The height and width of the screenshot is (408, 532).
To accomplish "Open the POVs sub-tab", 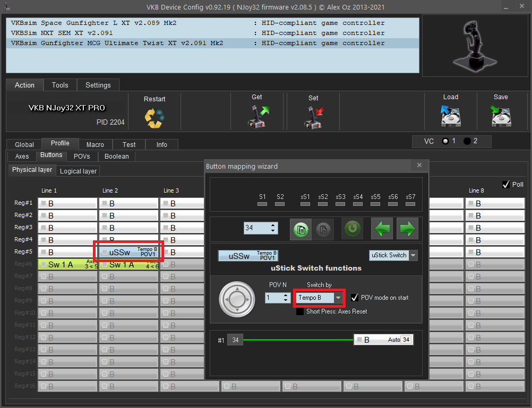I will [82, 157].
